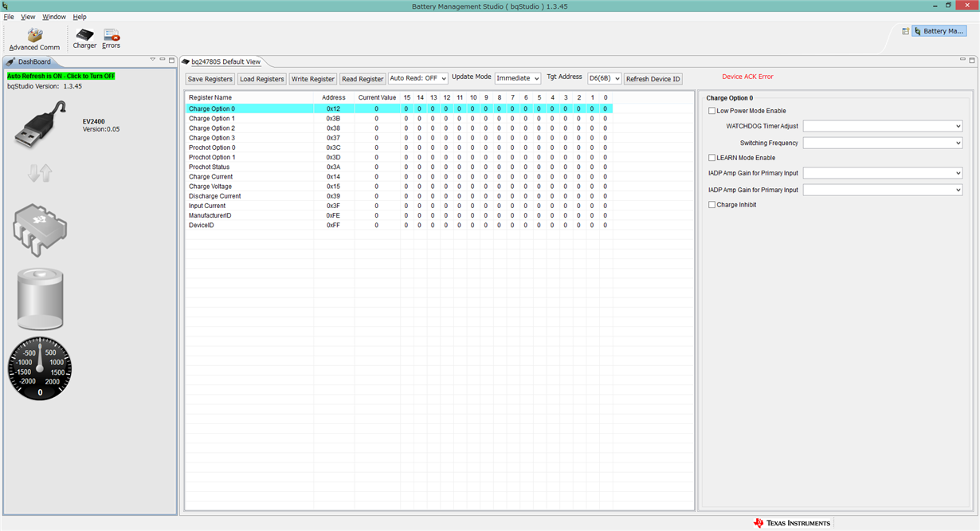Click the Charge Option 0 heading in right panel
Viewport: 980px width, 531px height.
coord(729,98)
